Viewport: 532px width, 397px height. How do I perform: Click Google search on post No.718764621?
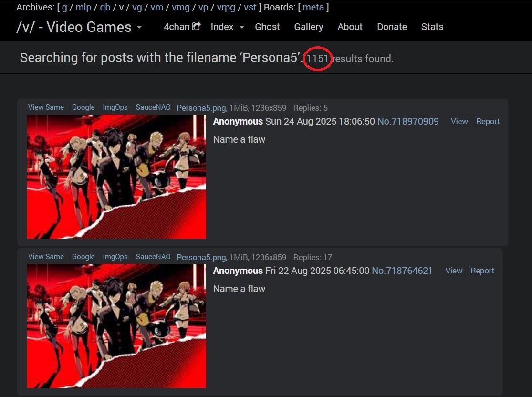[83, 257]
